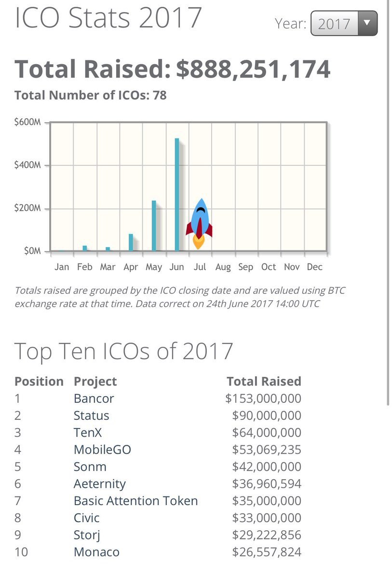Viewport: 392px width, 579px height.
Task: Open the Aeternity project link
Action: tap(100, 483)
